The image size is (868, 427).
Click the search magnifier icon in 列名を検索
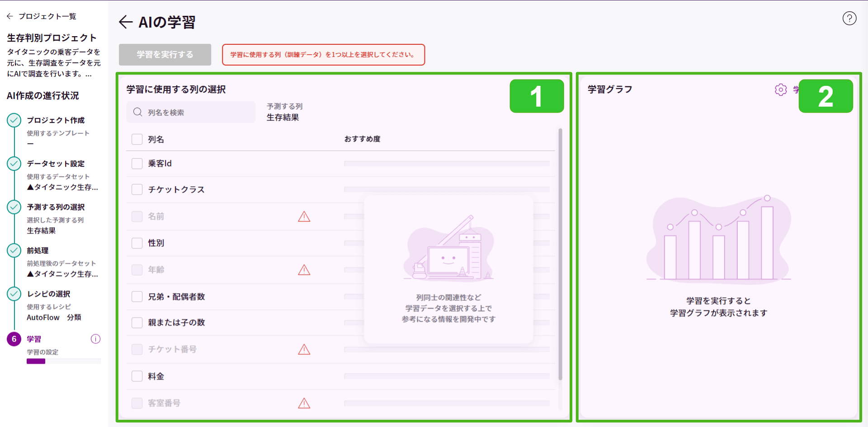[x=137, y=112]
